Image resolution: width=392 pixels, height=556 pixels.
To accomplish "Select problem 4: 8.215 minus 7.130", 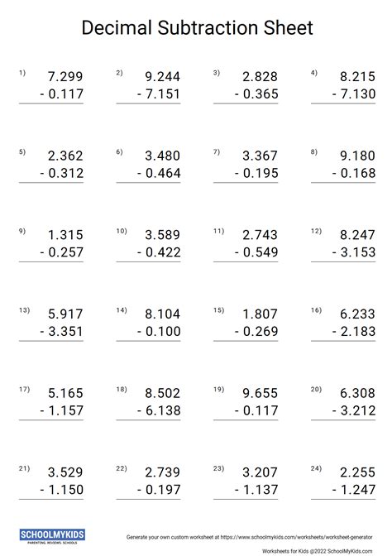I will pyautogui.click(x=343, y=87).
